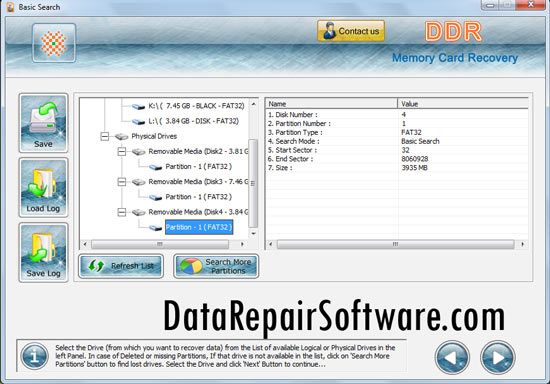Click tree panel horizontal scrollbar thumb
This screenshot has width=550, height=384.
[x=160, y=244]
